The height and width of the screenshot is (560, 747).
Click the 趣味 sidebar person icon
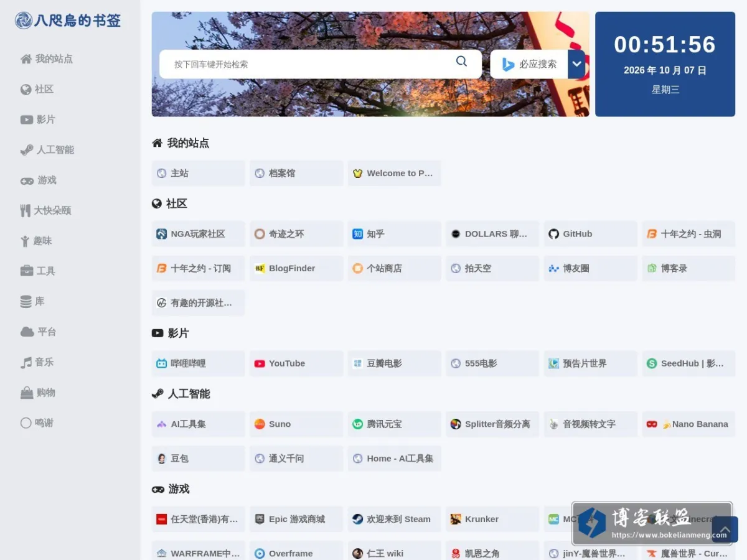(25, 241)
